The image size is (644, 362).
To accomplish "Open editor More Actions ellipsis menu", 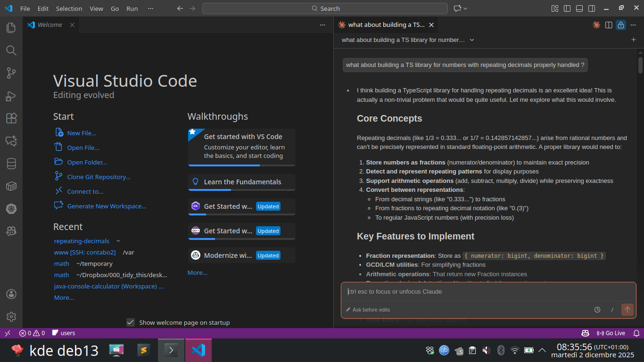I will pos(322,25).
